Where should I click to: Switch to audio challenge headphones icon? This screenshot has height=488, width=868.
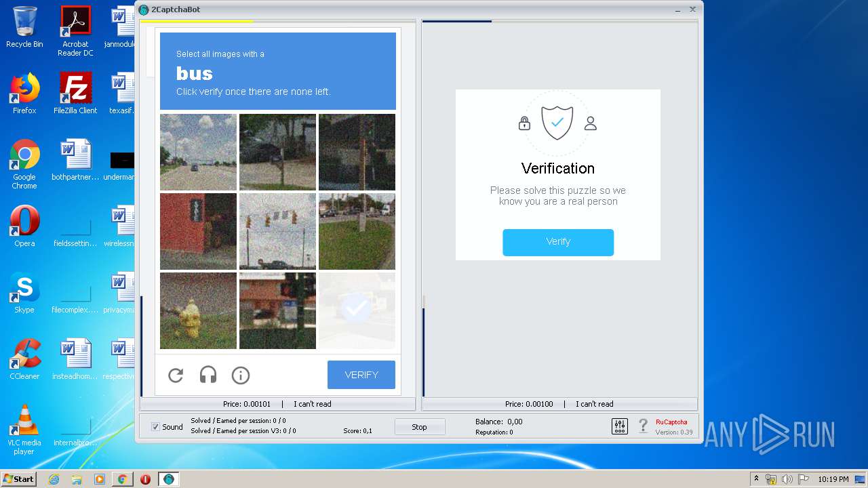208,375
